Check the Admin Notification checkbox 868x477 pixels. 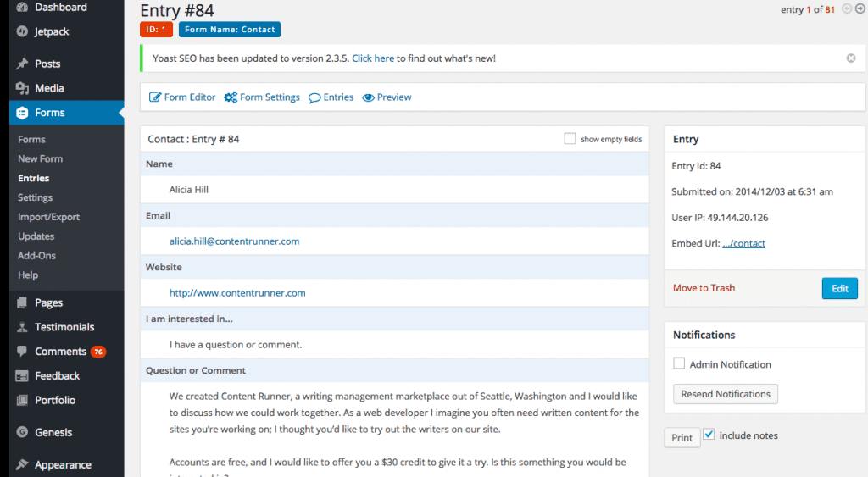679,363
